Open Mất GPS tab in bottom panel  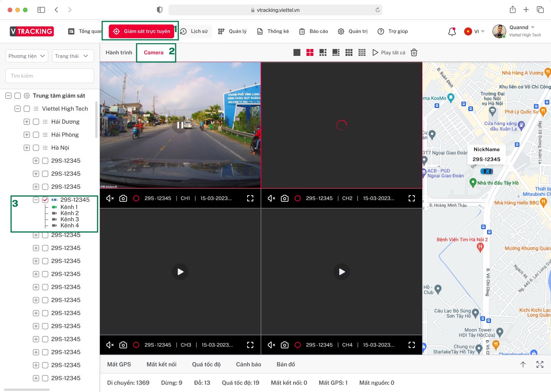[x=119, y=364]
